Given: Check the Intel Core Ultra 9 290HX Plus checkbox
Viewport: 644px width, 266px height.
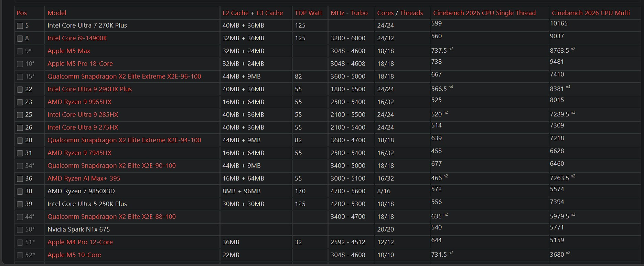Looking at the screenshot, I should click(x=20, y=90).
